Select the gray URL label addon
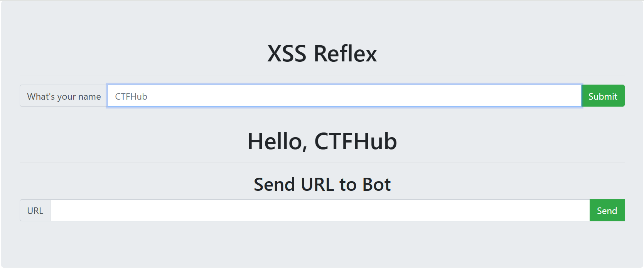The height and width of the screenshot is (270, 644). (x=35, y=211)
